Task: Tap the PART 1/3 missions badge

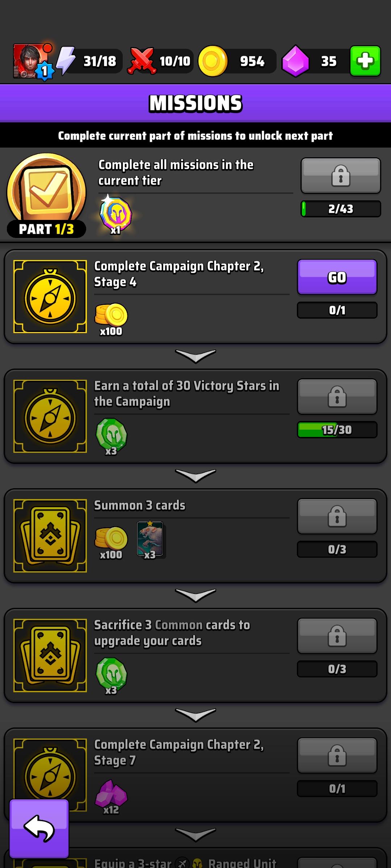Action: [46, 195]
